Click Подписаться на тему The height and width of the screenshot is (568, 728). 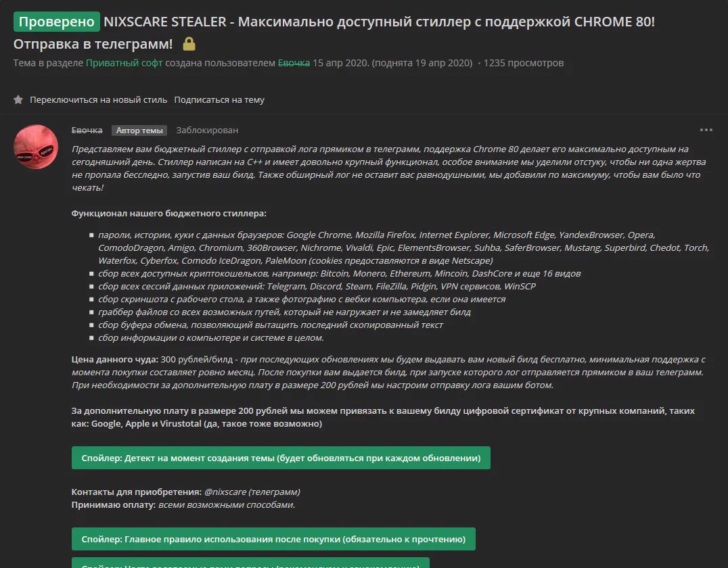click(x=219, y=100)
